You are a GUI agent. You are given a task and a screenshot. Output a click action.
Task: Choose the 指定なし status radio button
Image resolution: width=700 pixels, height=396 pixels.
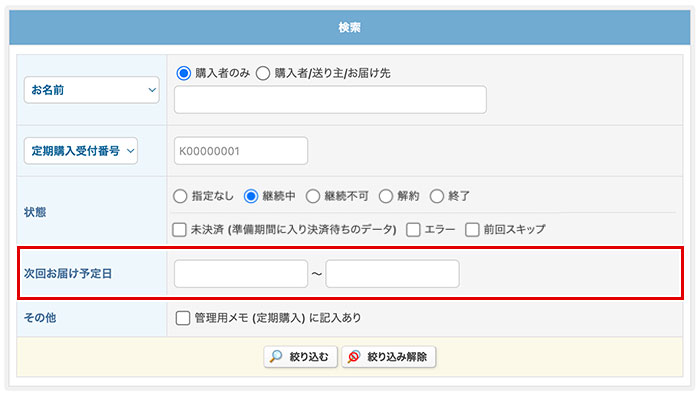tap(180, 196)
